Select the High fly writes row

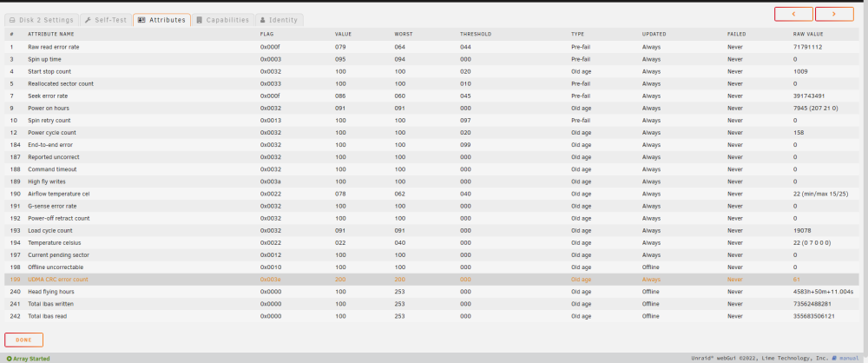[x=433, y=181]
